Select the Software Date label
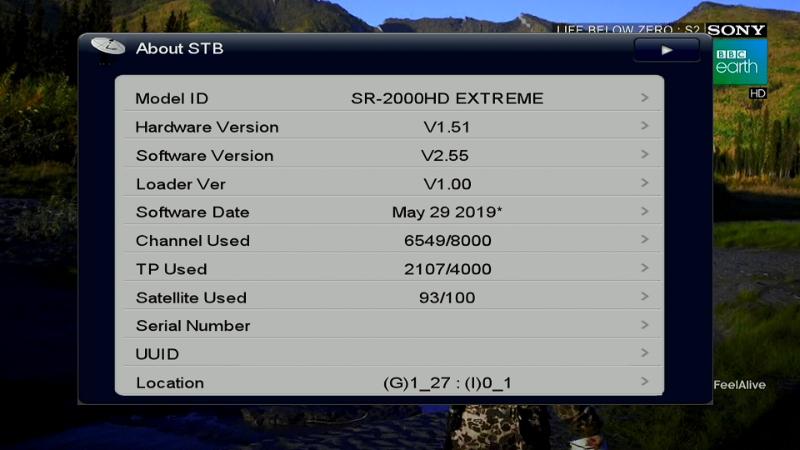 coord(193,212)
